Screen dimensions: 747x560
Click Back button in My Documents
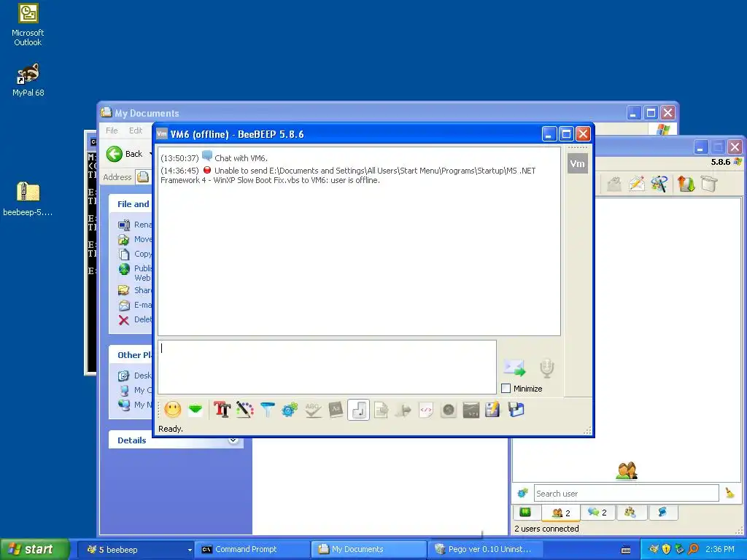pos(125,154)
